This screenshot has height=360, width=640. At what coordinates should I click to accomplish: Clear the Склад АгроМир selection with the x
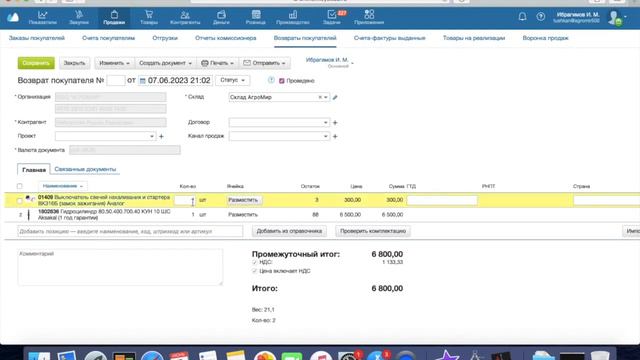tap(320, 97)
